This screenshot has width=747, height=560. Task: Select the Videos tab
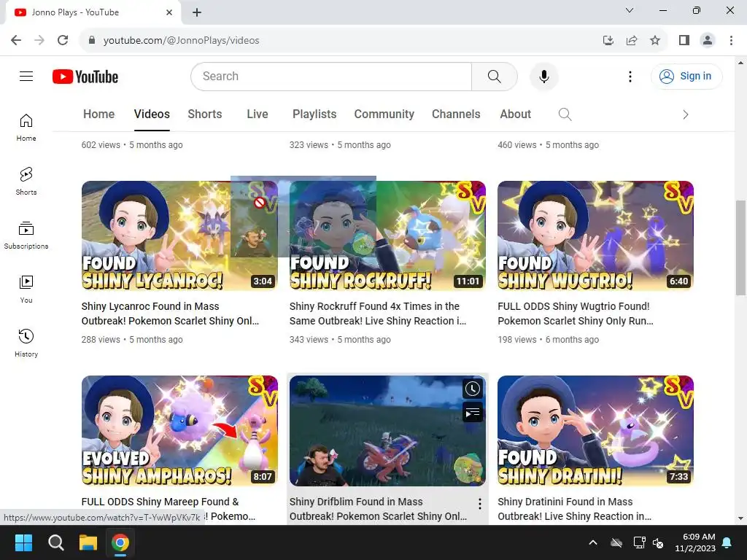pos(152,114)
